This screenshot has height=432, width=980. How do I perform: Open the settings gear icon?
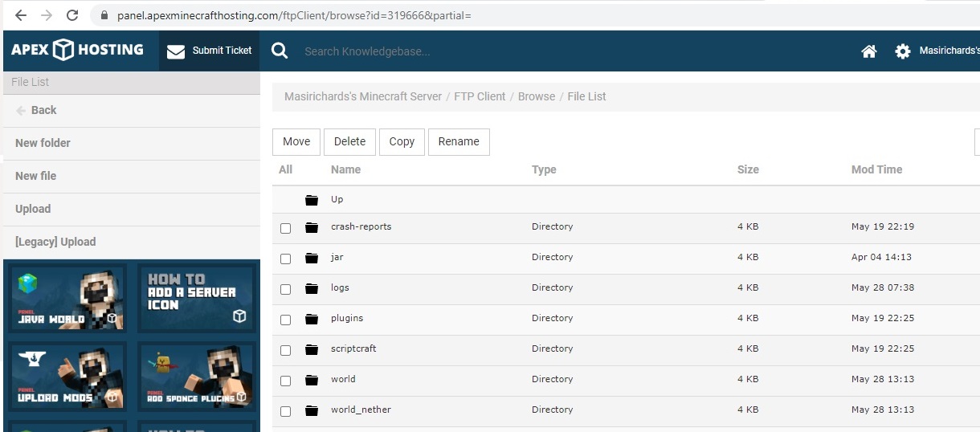903,51
